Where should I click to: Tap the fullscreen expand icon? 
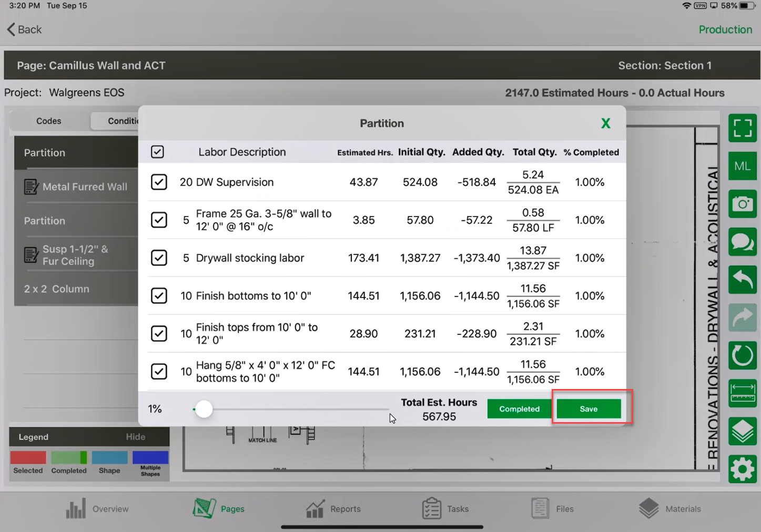coord(742,128)
